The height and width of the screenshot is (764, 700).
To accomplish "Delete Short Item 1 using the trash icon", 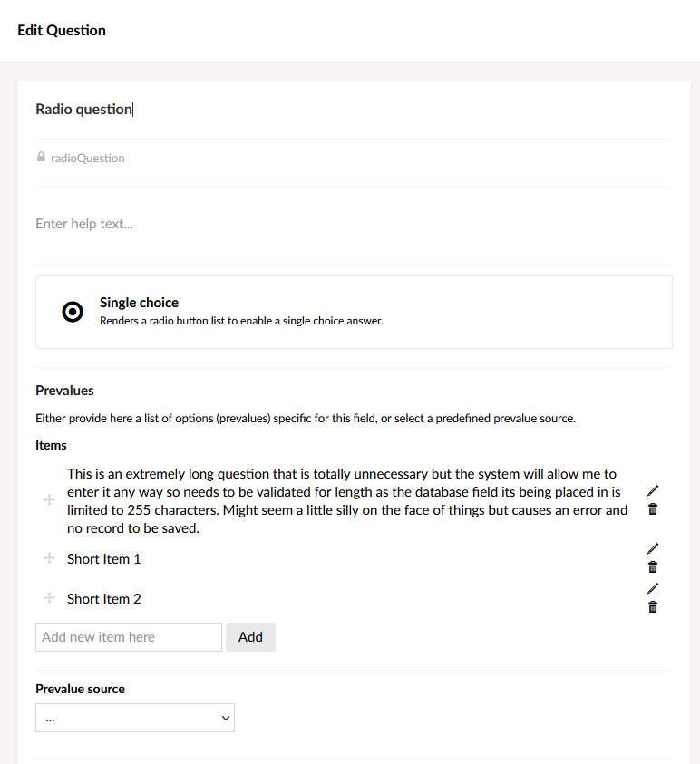I will [653, 566].
